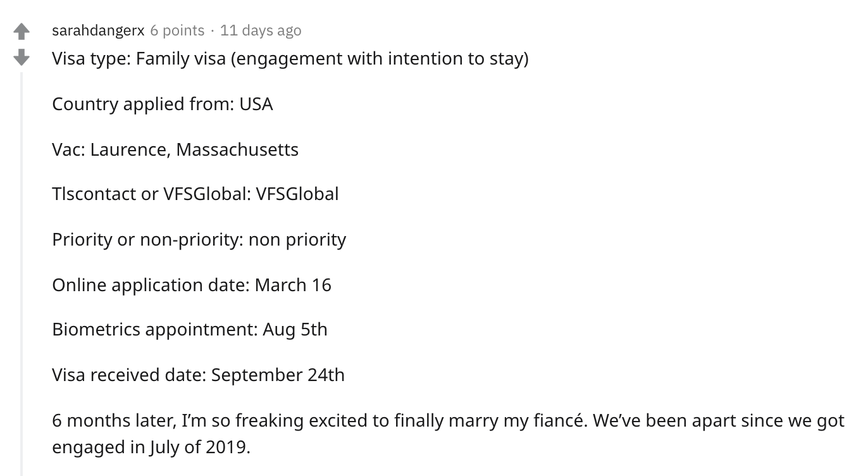Click the "Visa type: Family visa" line
Image resolution: width=868 pixels, height=476 pixels.
click(x=290, y=59)
